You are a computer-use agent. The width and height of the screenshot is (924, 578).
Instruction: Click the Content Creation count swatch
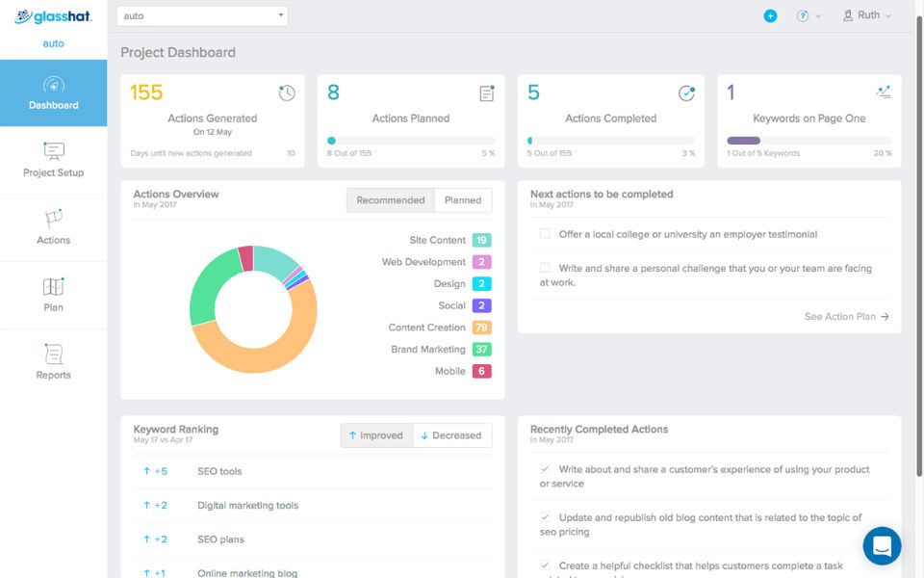pos(482,328)
